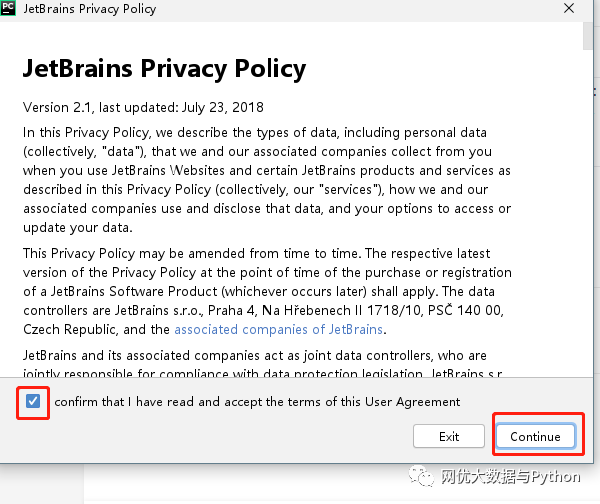Image resolution: width=600 pixels, height=504 pixels.
Task: Click the Exit button
Action: tap(449, 436)
